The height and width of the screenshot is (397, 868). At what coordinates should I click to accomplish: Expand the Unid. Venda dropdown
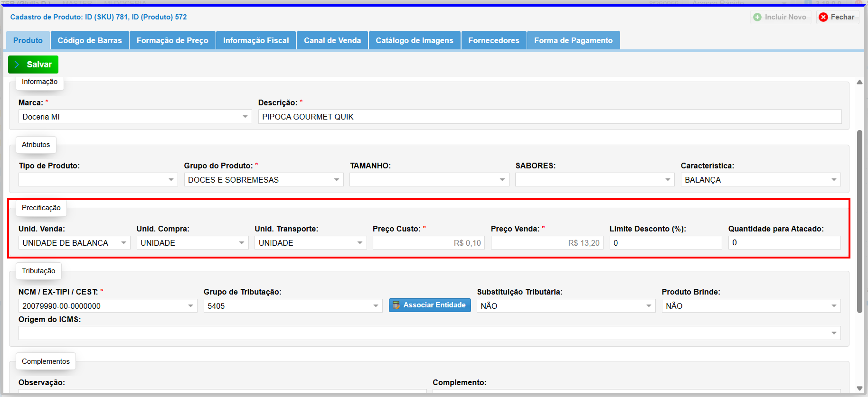(x=123, y=243)
